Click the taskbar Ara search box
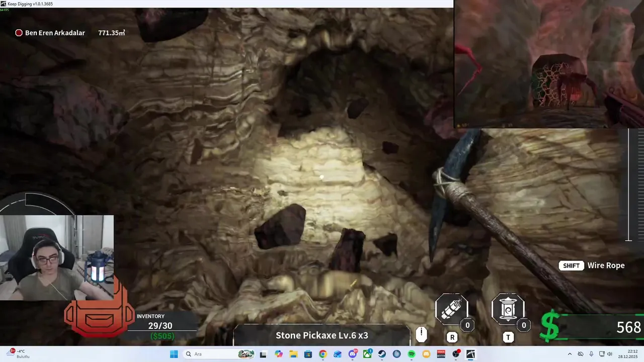Viewport: 644px width, 362px height. pyautogui.click(x=219, y=354)
